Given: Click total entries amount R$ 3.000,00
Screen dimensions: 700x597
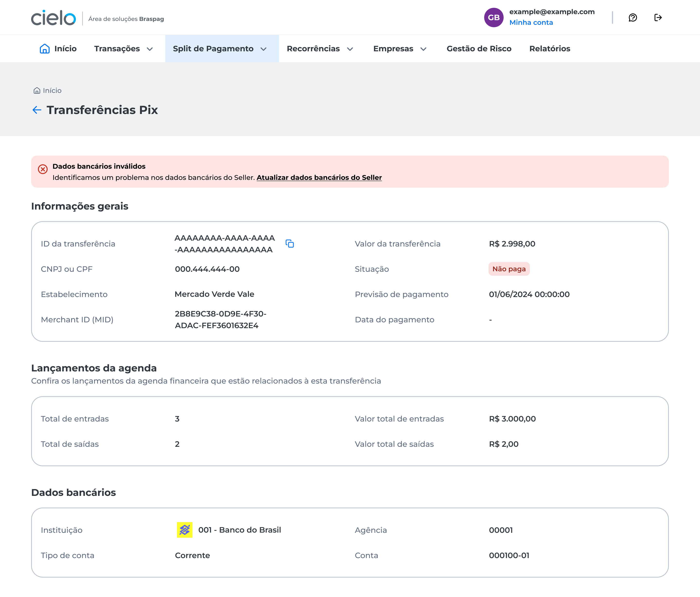Looking at the screenshot, I should (513, 419).
